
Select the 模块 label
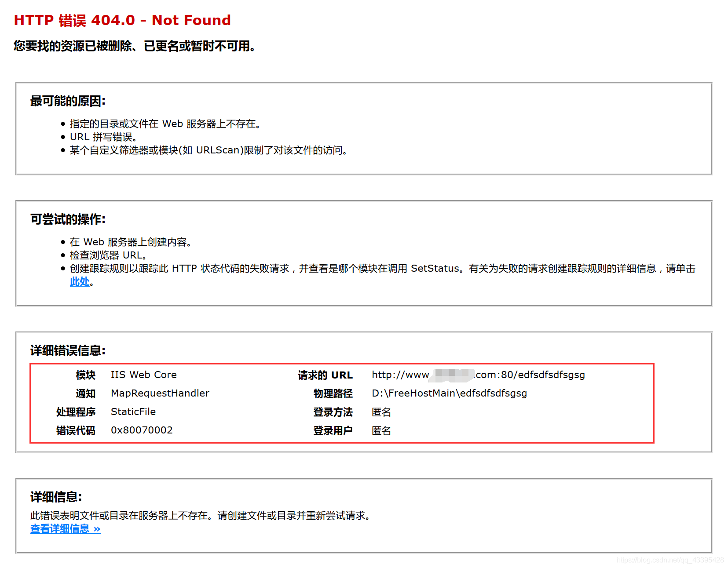click(85, 375)
